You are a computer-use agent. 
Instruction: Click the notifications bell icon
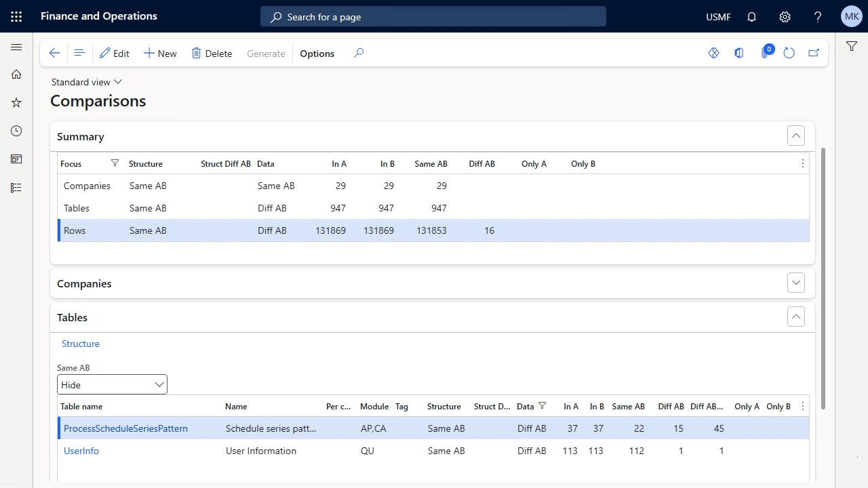[751, 17]
